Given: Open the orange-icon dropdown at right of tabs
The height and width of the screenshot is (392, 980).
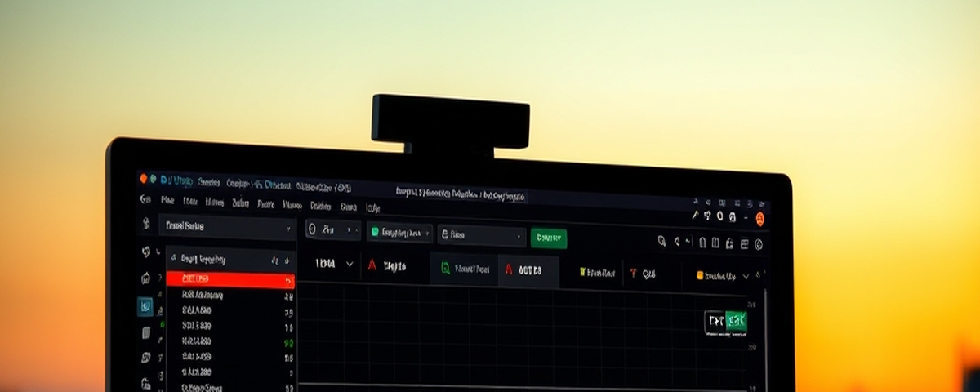Looking at the screenshot, I should coord(723,276).
